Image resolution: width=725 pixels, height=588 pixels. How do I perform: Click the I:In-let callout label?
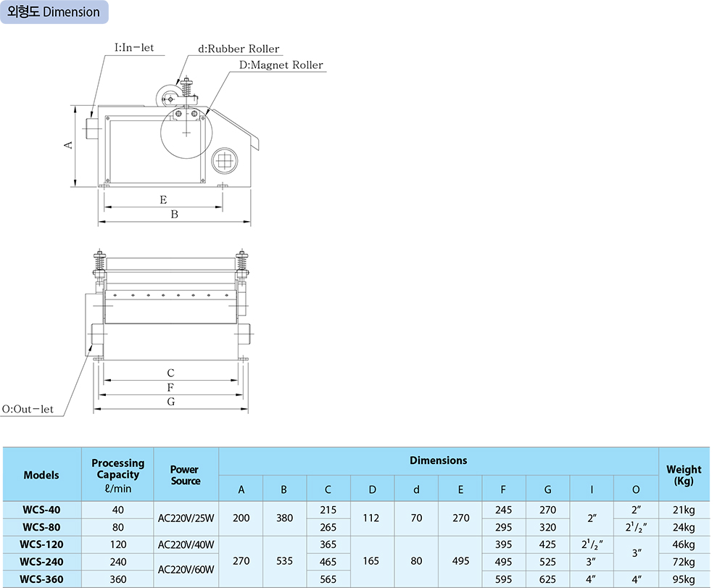click(134, 49)
